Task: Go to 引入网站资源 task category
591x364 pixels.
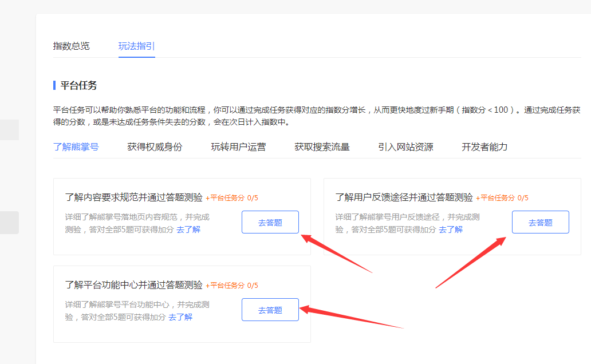Action: [405, 147]
